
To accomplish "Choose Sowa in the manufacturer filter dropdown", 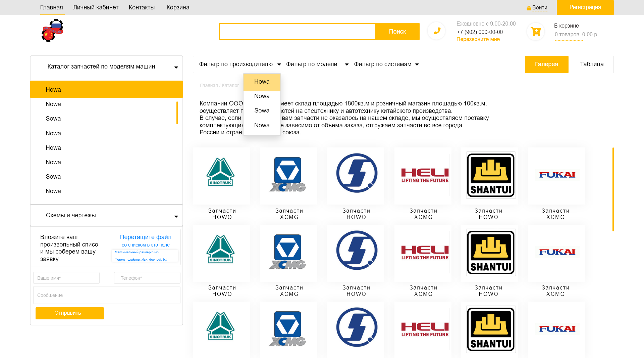I will click(262, 110).
